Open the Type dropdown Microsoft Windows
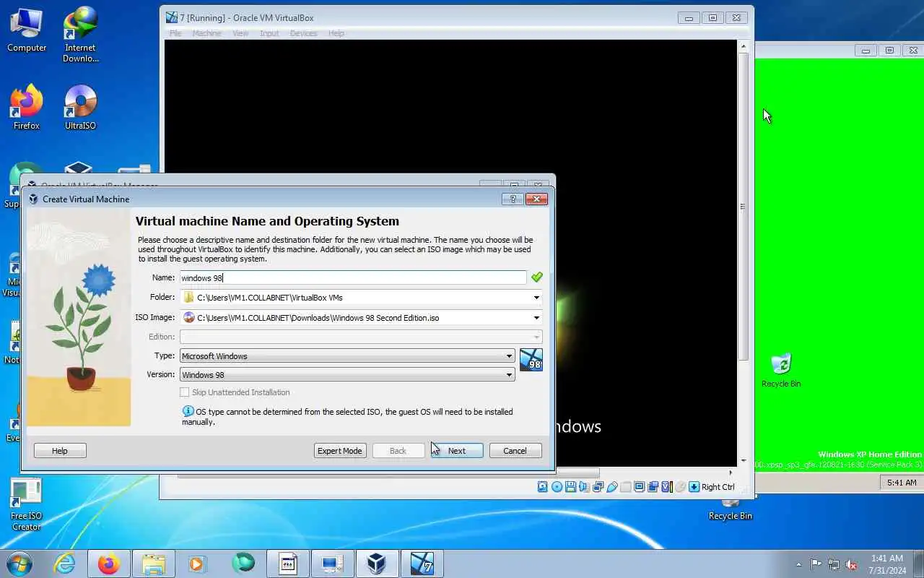The image size is (924, 578). (347, 356)
